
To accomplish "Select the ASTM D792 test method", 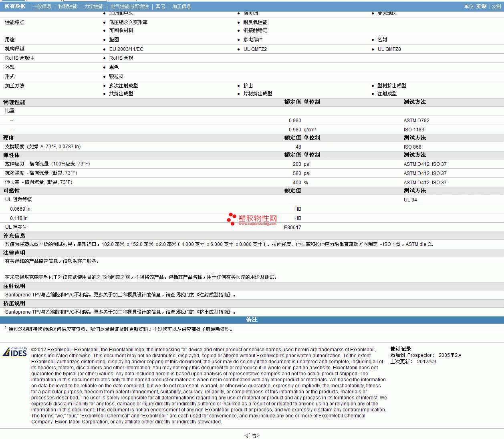I will pos(417,121).
